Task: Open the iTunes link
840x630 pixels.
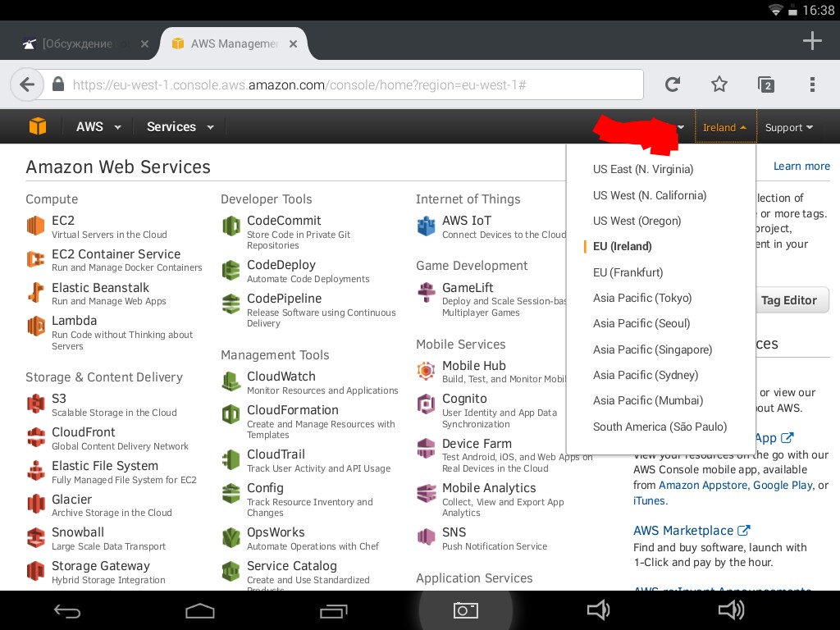Action: [x=649, y=500]
